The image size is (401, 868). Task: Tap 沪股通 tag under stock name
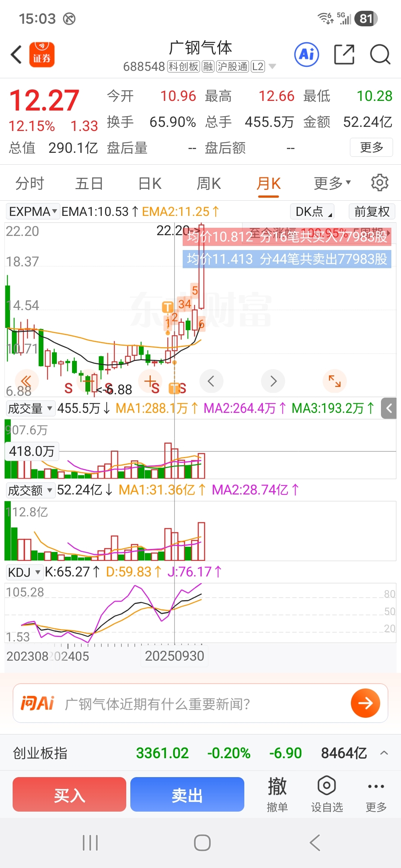point(233,66)
